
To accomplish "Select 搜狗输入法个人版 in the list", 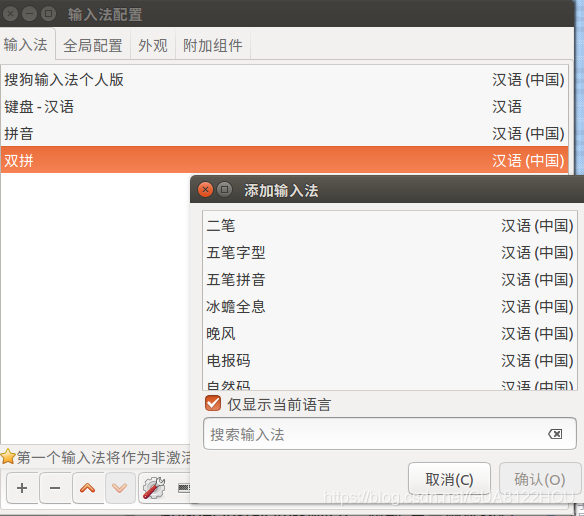I will click(285, 79).
